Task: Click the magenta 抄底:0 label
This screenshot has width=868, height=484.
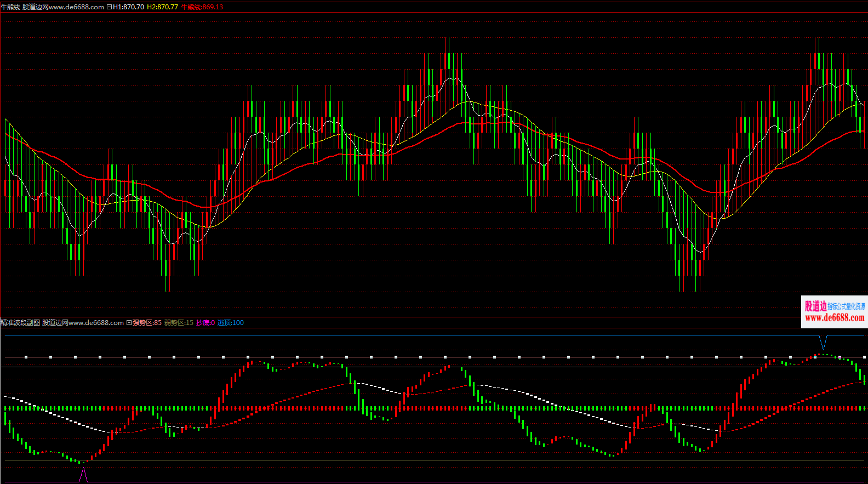Action: 205,323
